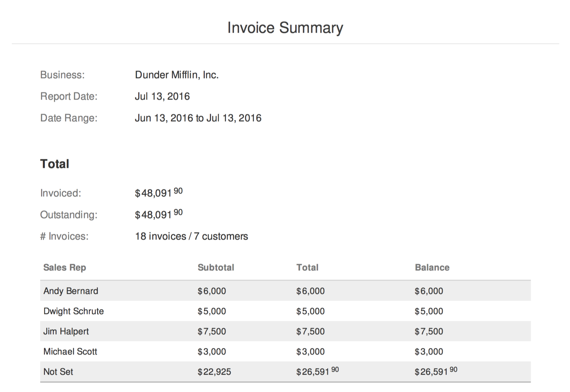Select the Not Set row label
Image resolution: width=570 pixels, height=392 pixels.
tap(58, 372)
